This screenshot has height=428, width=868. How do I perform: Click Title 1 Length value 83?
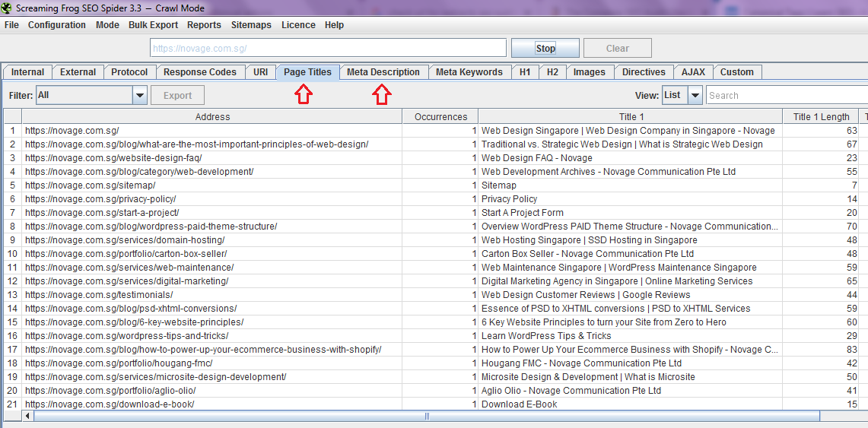(851, 350)
